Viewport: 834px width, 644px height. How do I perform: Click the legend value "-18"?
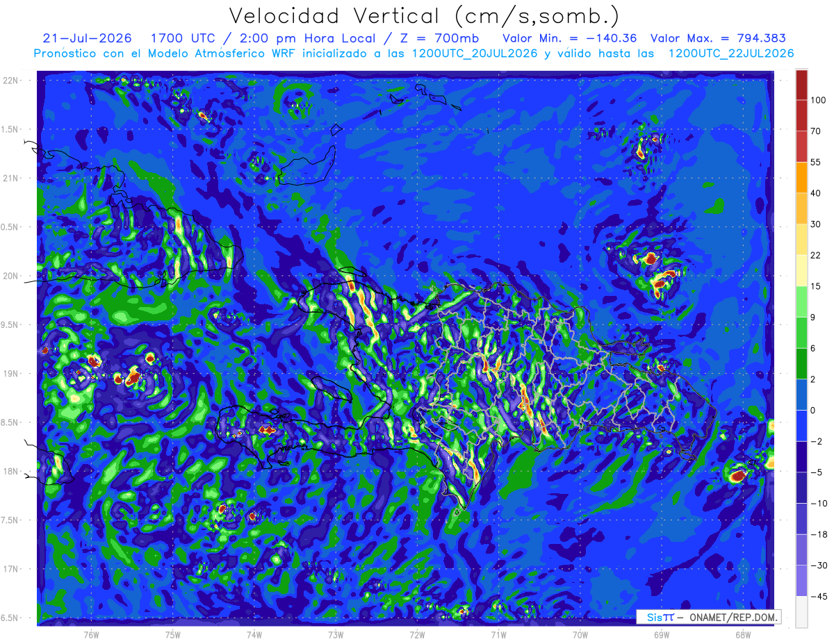(x=819, y=534)
